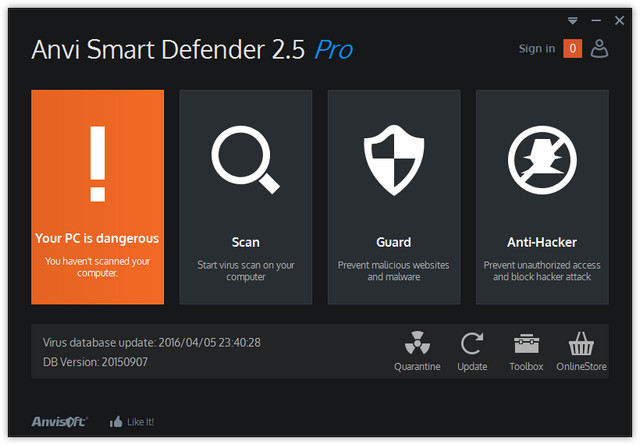Click the "Your PC is dangerous" message
Screen dimensions: 640x445
tap(97, 239)
